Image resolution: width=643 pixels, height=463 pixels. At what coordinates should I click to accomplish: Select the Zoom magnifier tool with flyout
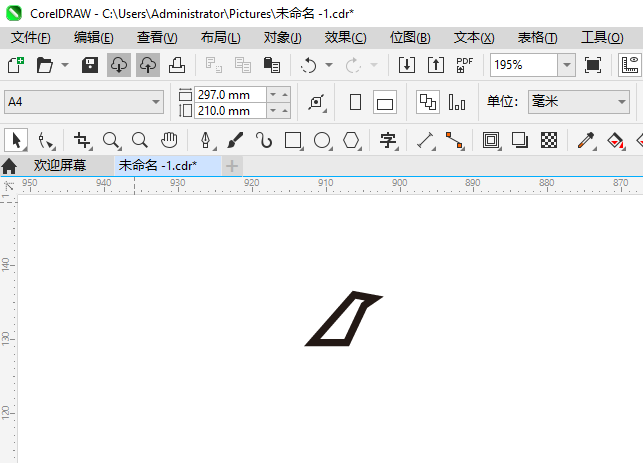[x=111, y=140]
